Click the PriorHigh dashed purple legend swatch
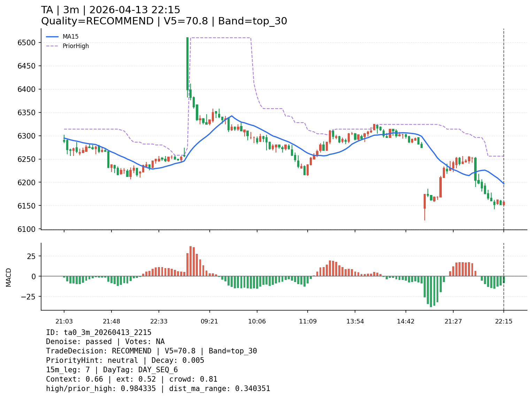Screen dimensions: 532x398 pyautogui.click(x=52, y=46)
